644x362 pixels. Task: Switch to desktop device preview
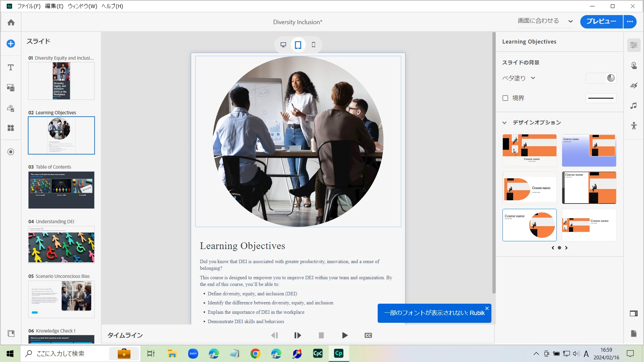tap(283, 45)
